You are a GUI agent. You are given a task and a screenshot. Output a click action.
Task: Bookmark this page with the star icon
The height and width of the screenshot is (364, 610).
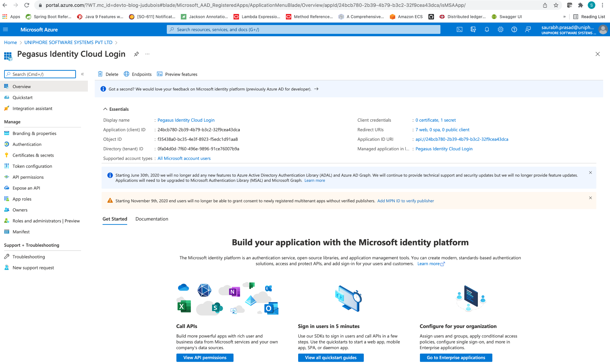[x=556, y=5]
